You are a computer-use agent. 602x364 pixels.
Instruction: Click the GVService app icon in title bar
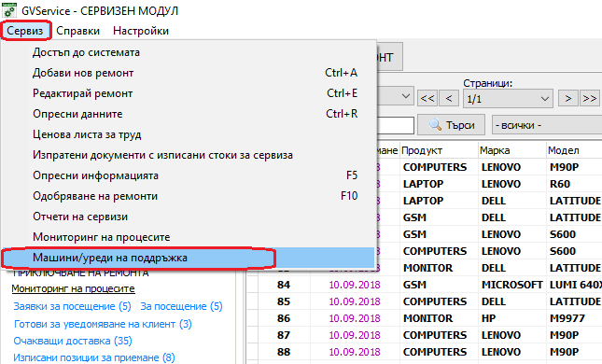[9, 10]
